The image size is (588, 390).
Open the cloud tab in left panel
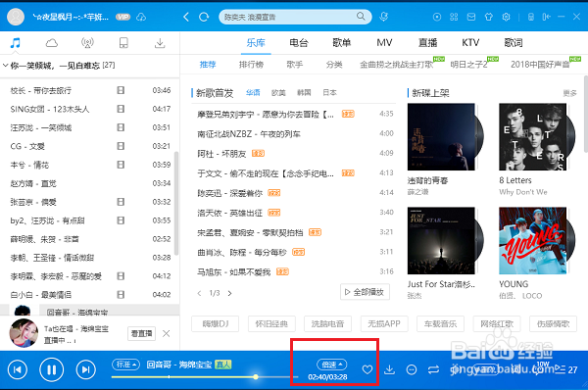pyautogui.click(x=51, y=43)
